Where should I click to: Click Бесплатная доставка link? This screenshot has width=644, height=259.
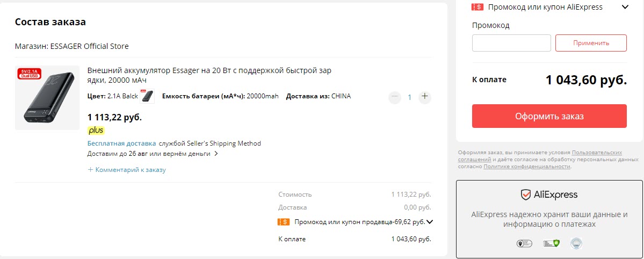121,143
